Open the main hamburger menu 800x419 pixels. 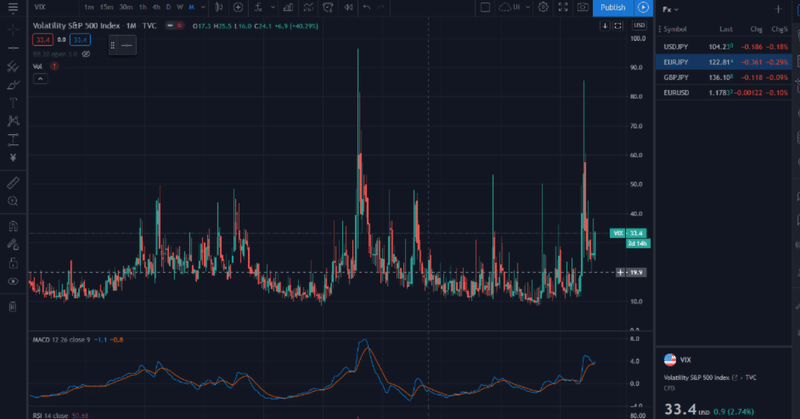pos(13,8)
